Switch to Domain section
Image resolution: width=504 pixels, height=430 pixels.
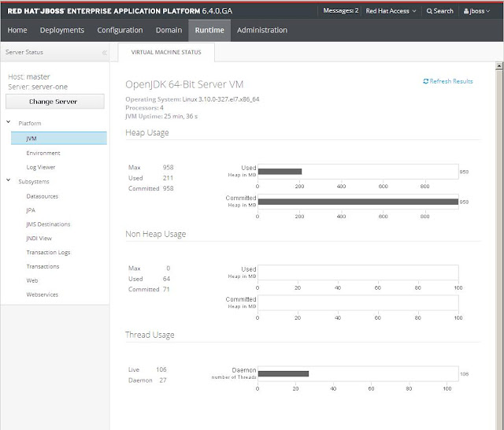(x=169, y=30)
